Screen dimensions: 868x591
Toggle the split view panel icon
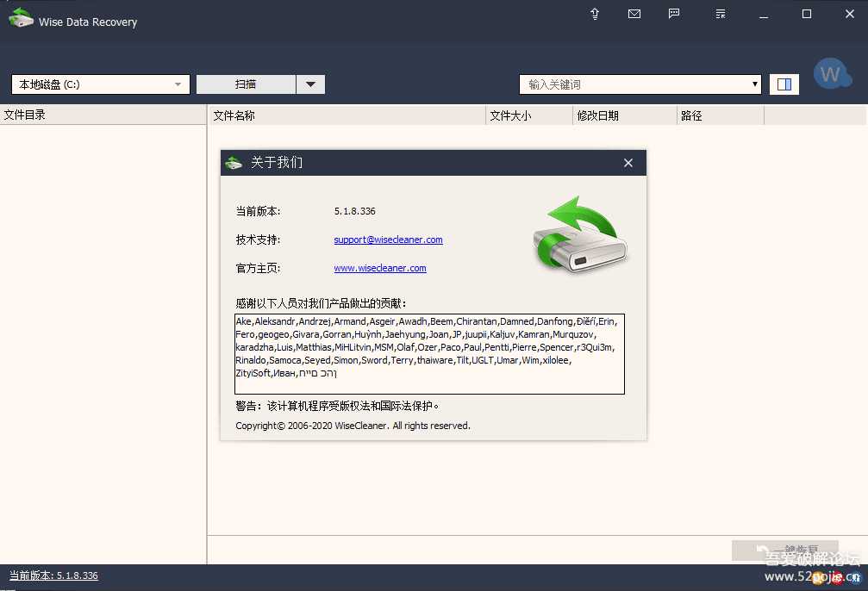pyautogui.click(x=784, y=84)
